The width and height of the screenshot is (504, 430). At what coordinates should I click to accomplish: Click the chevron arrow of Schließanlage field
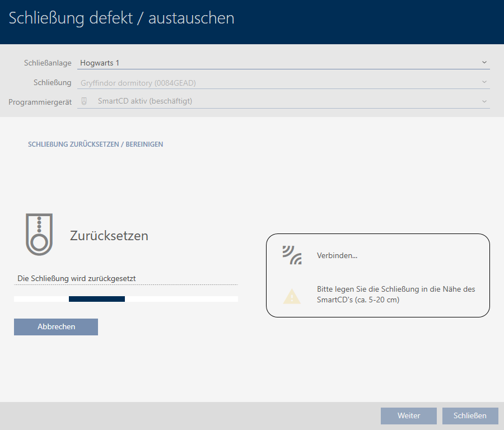point(484,62)
